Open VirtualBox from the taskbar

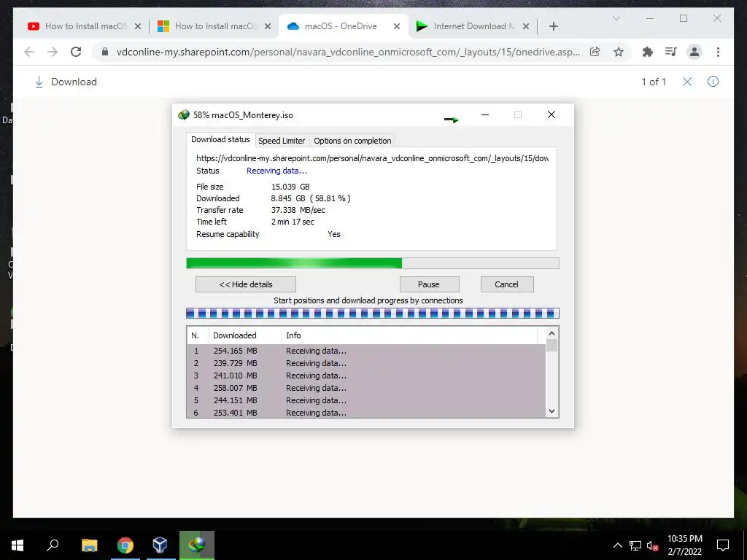(x=160, y=545)
